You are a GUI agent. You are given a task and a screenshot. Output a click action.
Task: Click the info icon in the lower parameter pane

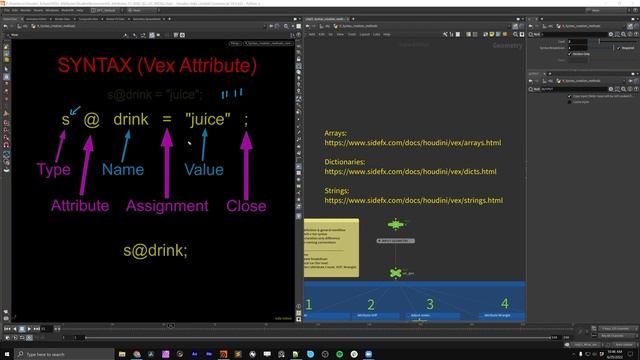click(630, 89)
